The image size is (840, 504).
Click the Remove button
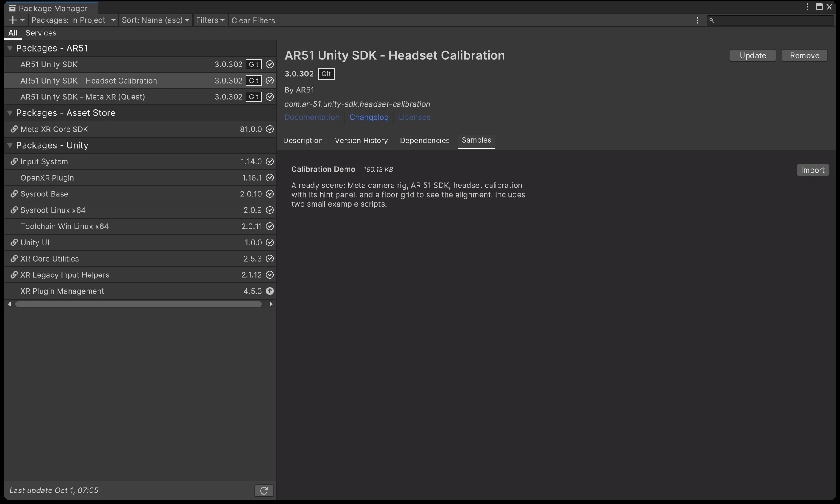805,55
